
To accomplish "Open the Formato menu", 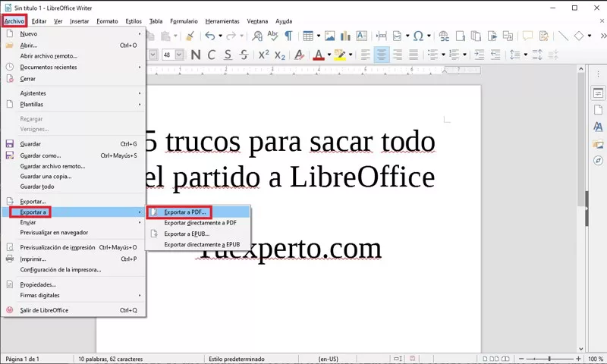I will [107, 21].
